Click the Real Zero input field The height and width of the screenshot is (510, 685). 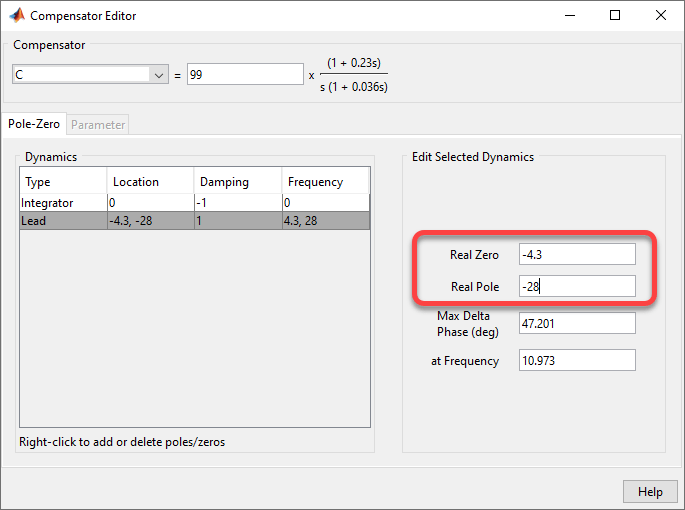click(x=577, y=255)
